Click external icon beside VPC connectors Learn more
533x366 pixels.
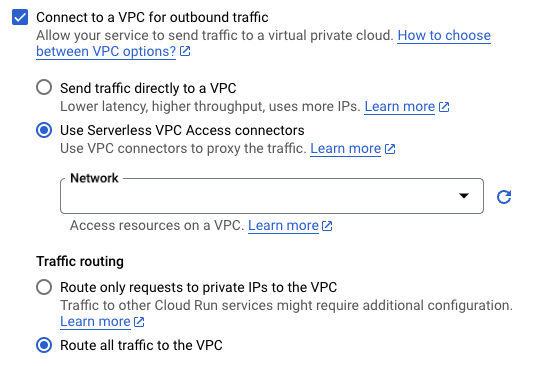[x=390, y=149]
